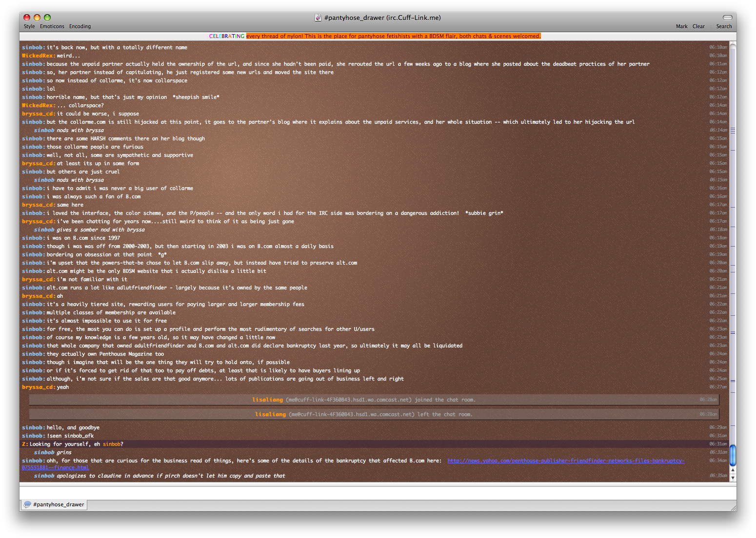The image size is (756, 538).
Task: Click the 06:35am timestamp
Action: click(x=718, y=476)
